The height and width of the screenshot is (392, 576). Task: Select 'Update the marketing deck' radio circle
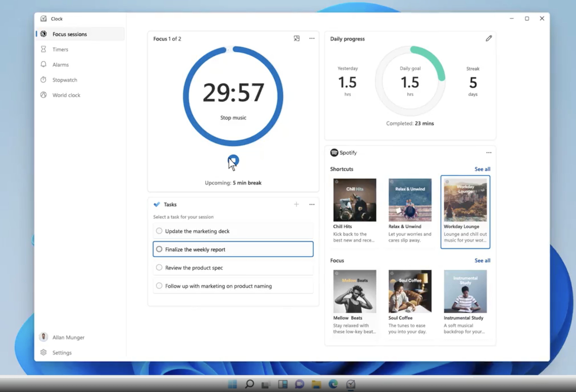(x=159, y=231)
